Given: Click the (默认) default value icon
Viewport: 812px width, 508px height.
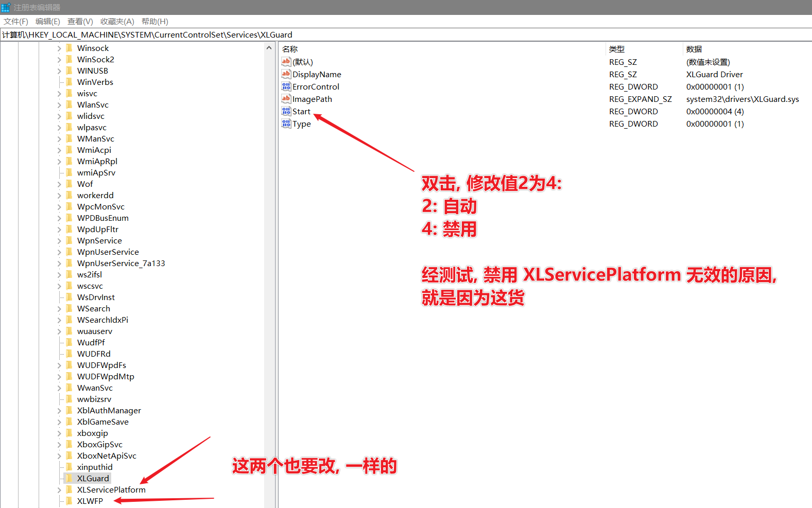Looking at the screenshot, I should [286, 62].
